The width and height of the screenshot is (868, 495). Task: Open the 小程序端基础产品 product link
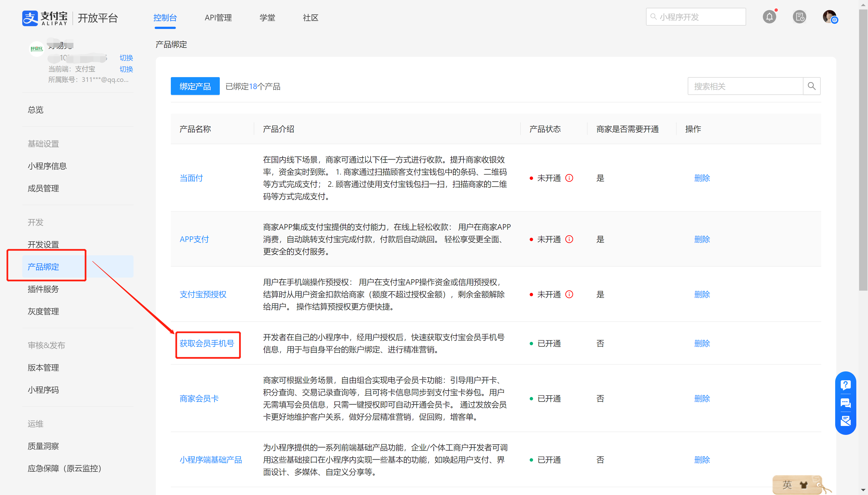[211, 460]
